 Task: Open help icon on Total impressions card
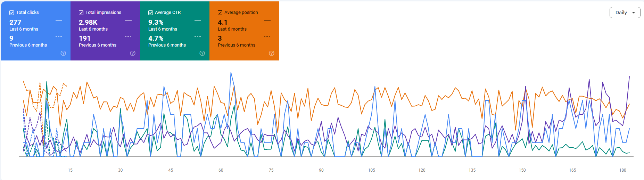[x=133, y=53]
